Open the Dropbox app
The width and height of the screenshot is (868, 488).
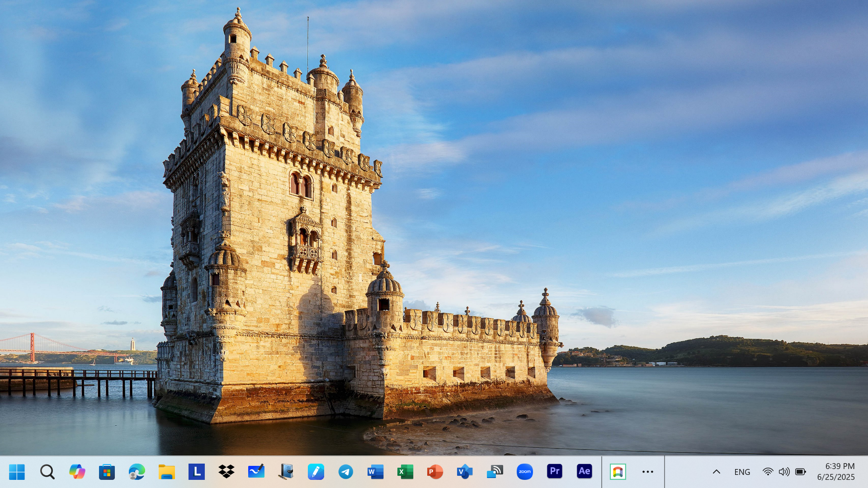[226, 472]
